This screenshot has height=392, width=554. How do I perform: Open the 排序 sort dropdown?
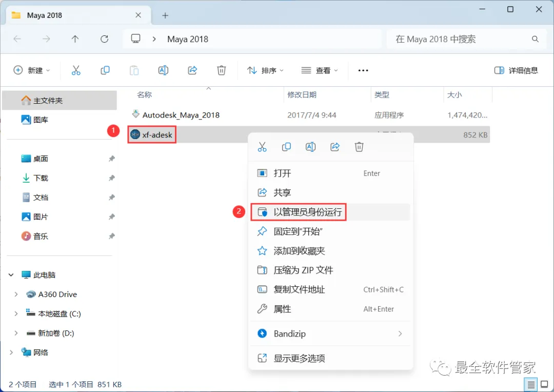pyautogui.click(x=265, y=70)
